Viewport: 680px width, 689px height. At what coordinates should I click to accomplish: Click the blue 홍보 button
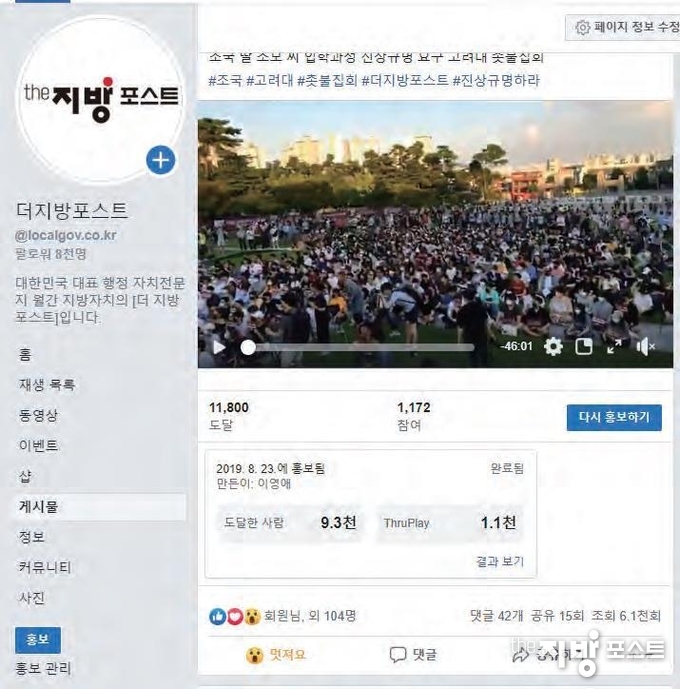38,640
